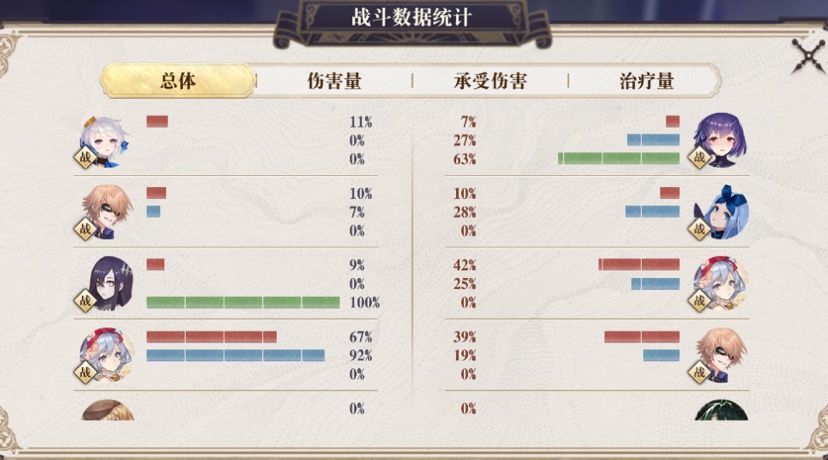The height and width of the screenshot is (460, 828).
Task: Tap the dark-haired character portrait, left side
Action: [108, 284]
